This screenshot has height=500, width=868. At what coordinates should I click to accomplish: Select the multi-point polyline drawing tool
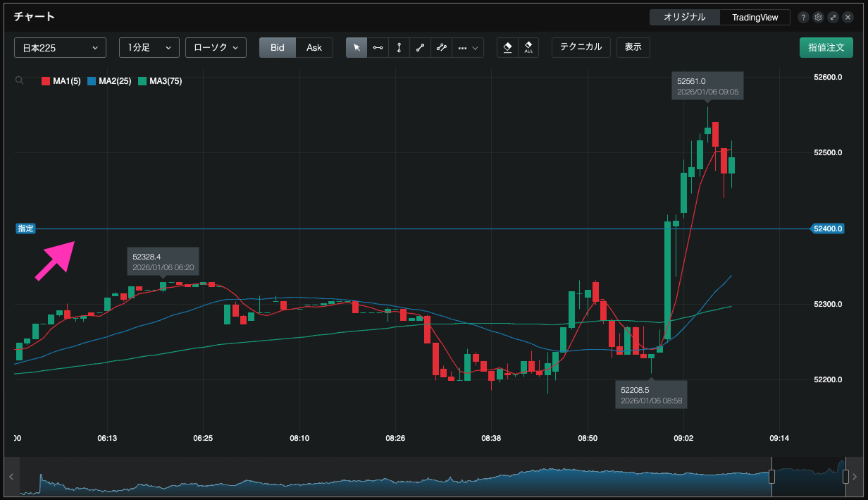(441, 47)
